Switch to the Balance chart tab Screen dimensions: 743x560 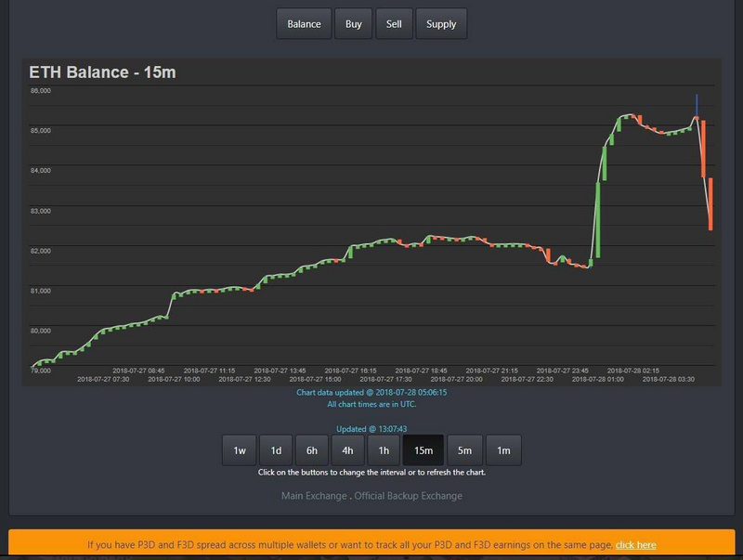coord(304,24)
